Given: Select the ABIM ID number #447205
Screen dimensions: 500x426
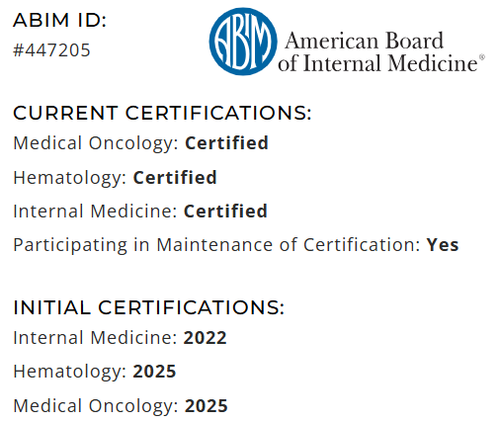Looking at the screenshot, I should 52,50.
